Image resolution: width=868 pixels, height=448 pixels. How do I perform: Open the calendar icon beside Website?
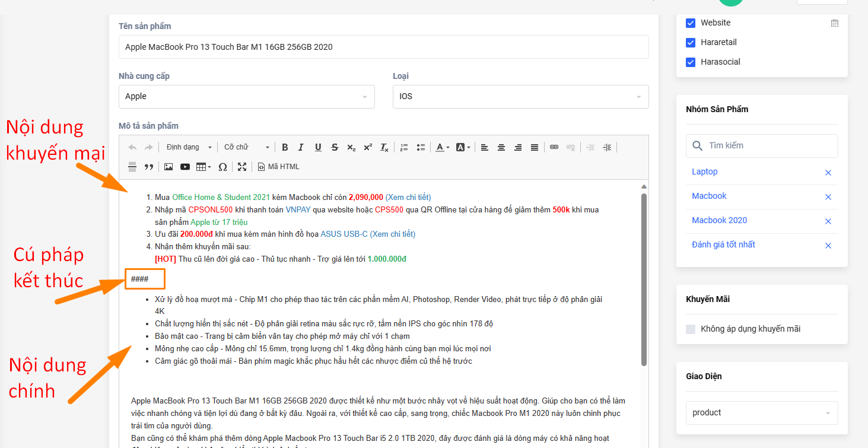click(x=835, y=23)
